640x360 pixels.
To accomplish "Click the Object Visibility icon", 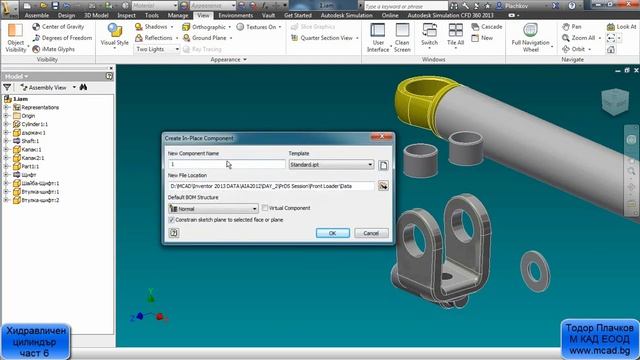I will pos(15,31).
